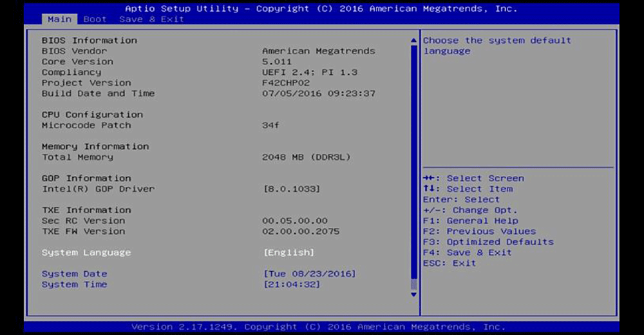Screen dimensions: 644x335
Task: Click the scrollbar up arrow
Action: point(413,41)
